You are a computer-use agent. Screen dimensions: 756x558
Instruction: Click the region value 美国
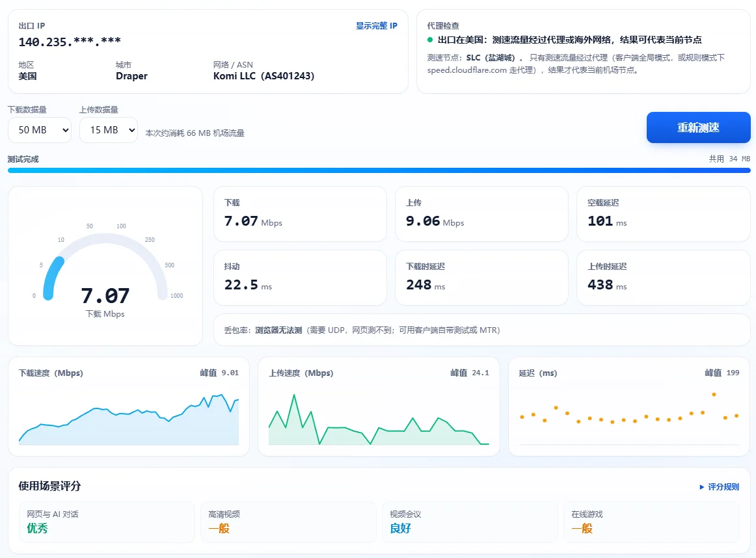coord(27,76)
